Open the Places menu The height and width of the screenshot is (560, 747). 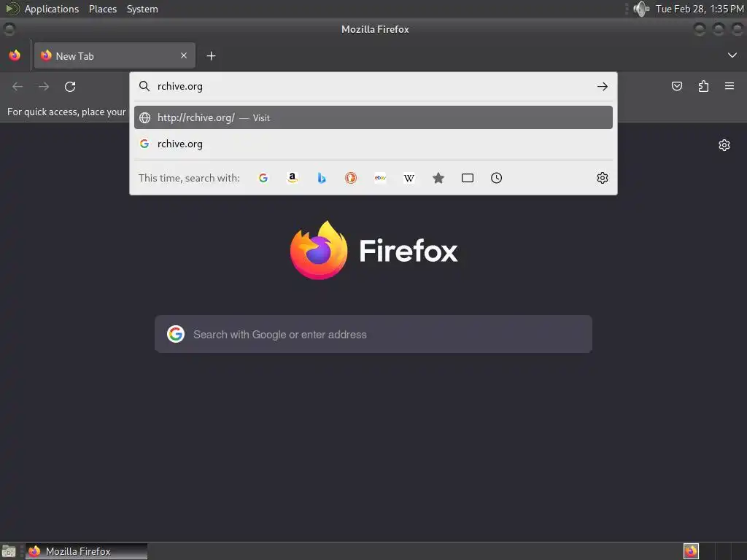coord(102,9)
